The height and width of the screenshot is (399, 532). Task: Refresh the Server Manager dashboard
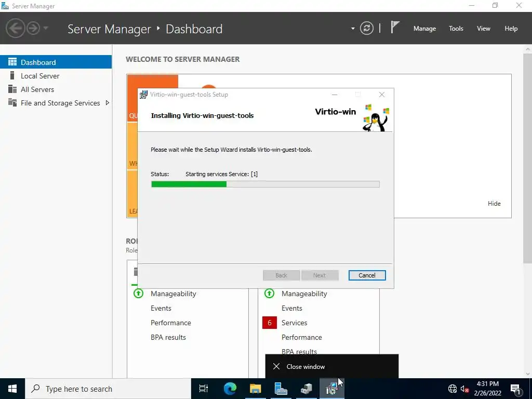366,28
